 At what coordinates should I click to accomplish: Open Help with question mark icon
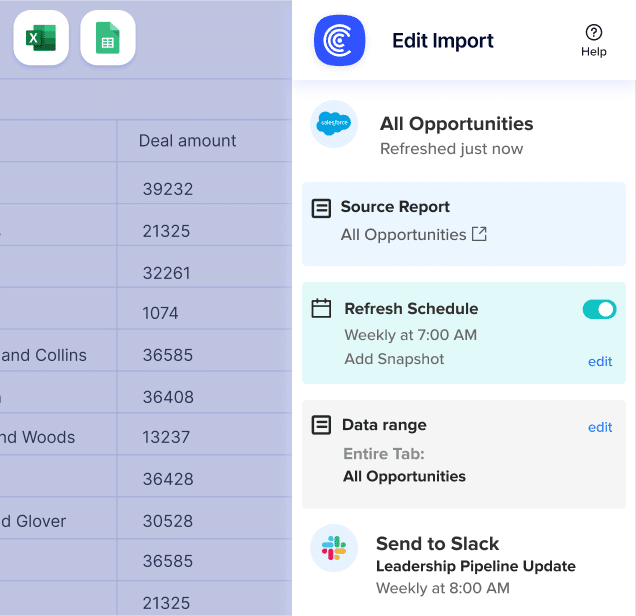pos(593,40)
